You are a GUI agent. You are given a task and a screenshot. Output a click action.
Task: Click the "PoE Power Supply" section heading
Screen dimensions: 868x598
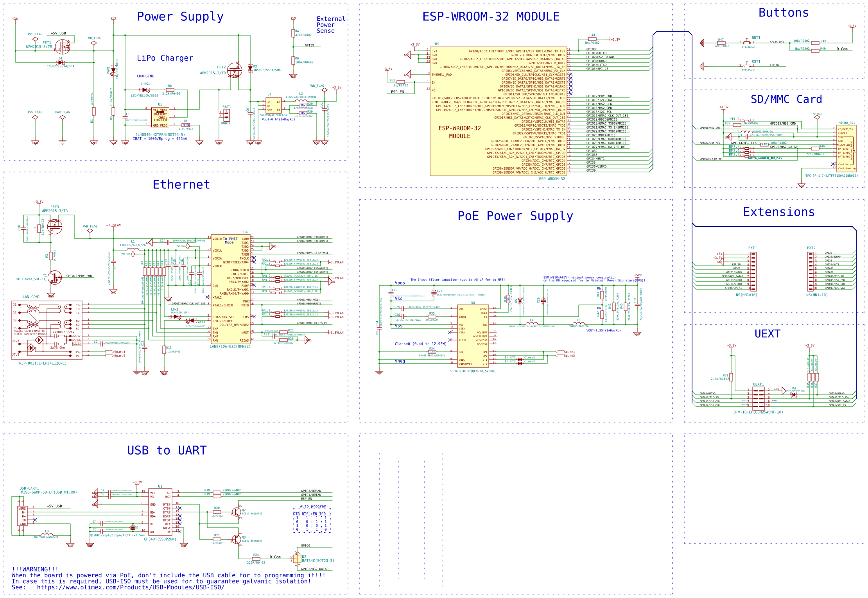point(515,216)
